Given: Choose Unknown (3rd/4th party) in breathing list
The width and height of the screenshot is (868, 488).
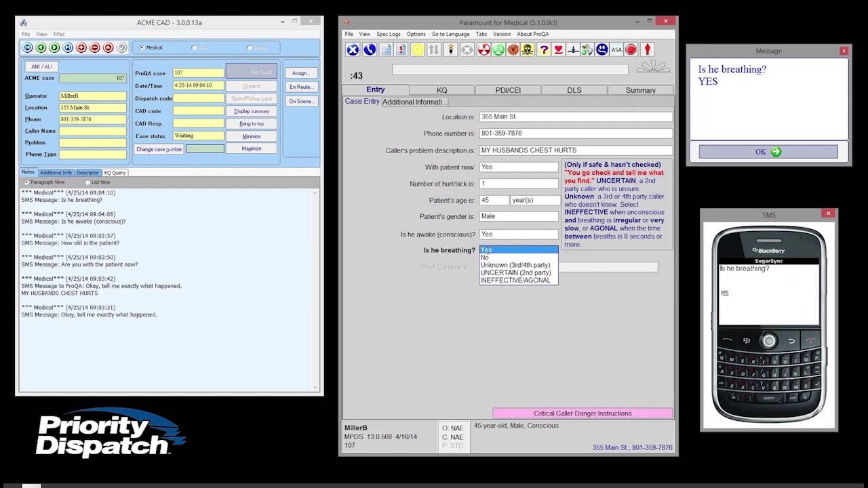Looking at the screenshot, I should 519,265.
